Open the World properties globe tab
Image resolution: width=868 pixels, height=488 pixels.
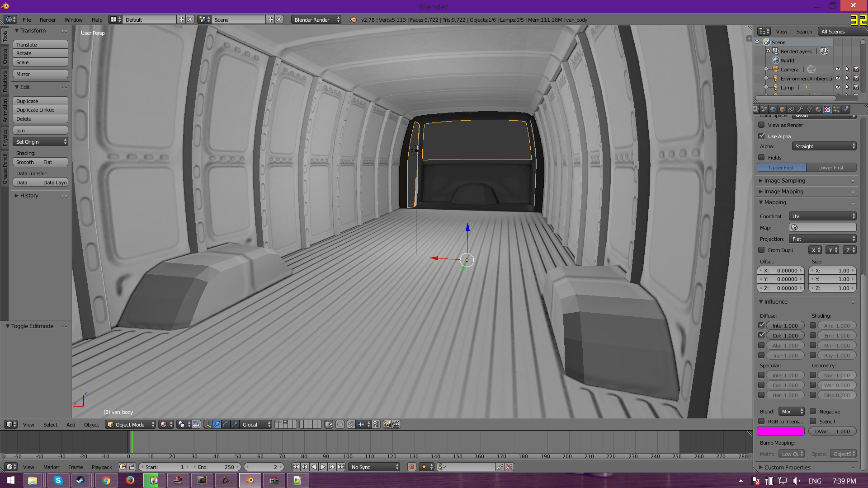click(x=773, y=109)
